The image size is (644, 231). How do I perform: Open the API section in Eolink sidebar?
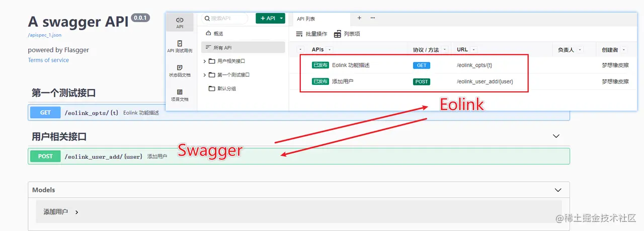tap(180, 23)
